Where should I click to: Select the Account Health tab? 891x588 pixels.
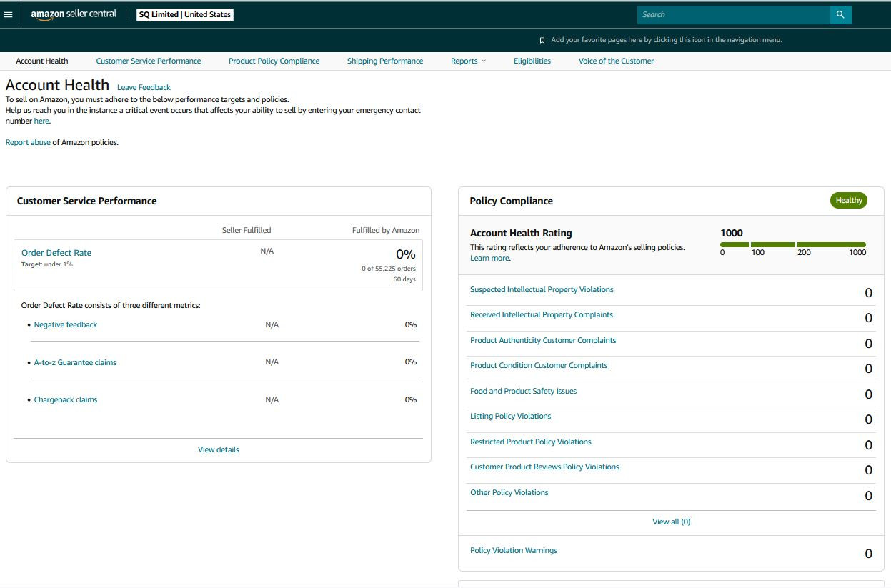click(42, 61)
